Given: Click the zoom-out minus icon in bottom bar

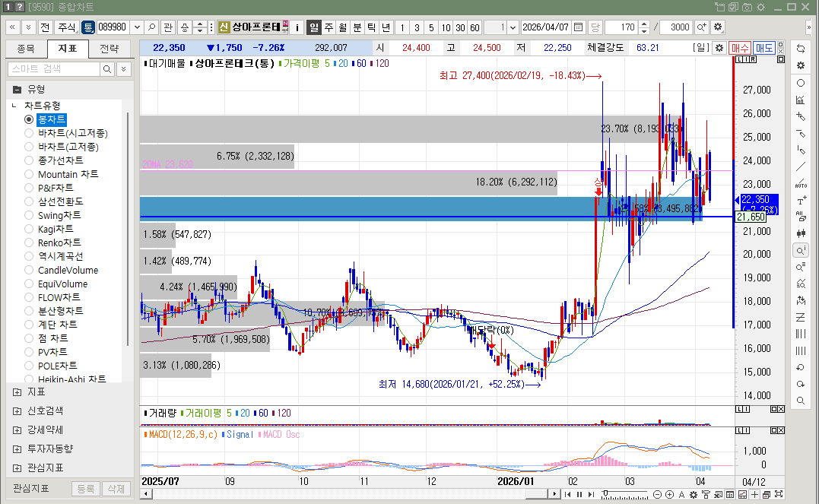Looking at the screenshot, I should tap(658, 494).
